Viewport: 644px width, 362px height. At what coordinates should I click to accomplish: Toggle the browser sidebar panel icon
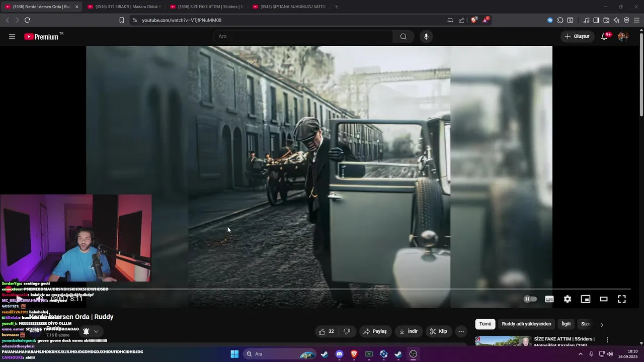pyautogui.click(x=596, y=20)
